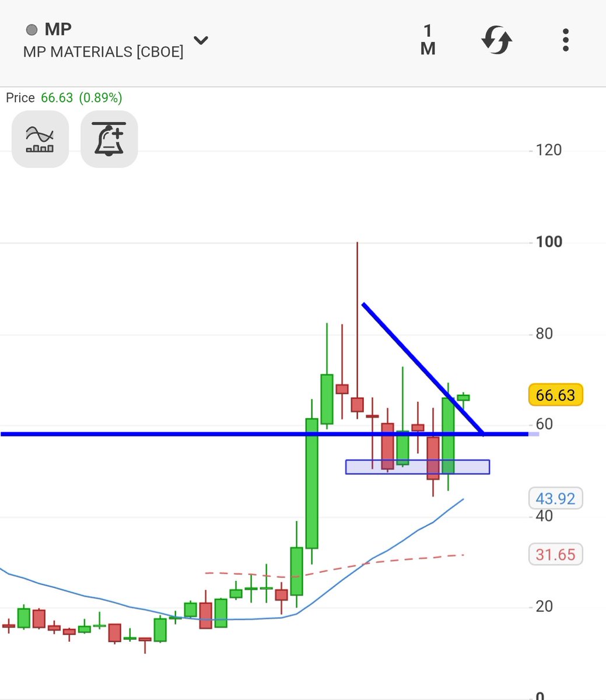606x700 pixels.
Task: Change the 1 M timeframe interval
Action: [428, 40]
